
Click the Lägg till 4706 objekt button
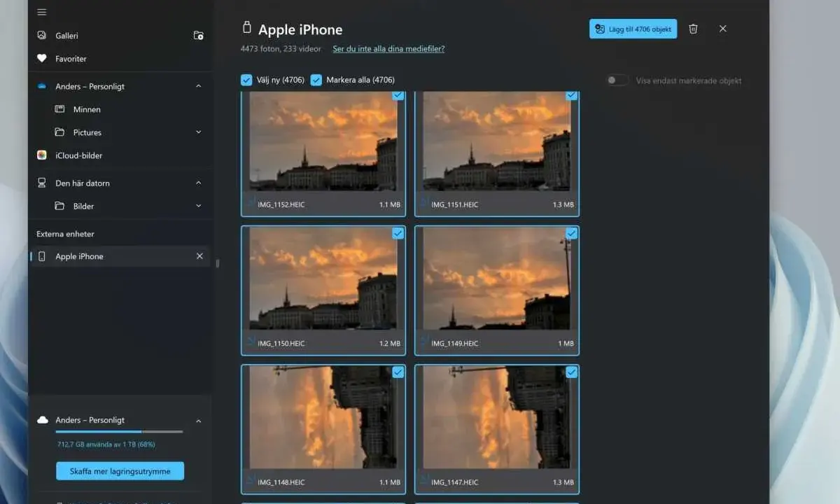click(x=633, y=29)
